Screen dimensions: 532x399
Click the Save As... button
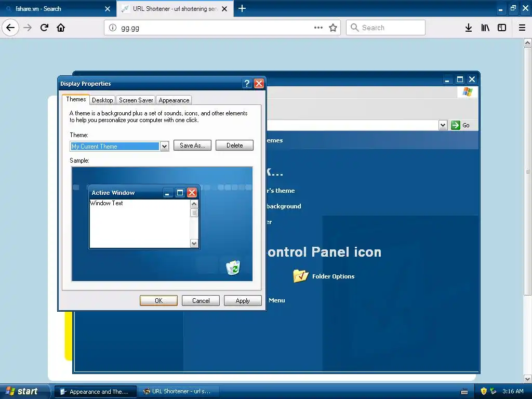tap(192, 145)
